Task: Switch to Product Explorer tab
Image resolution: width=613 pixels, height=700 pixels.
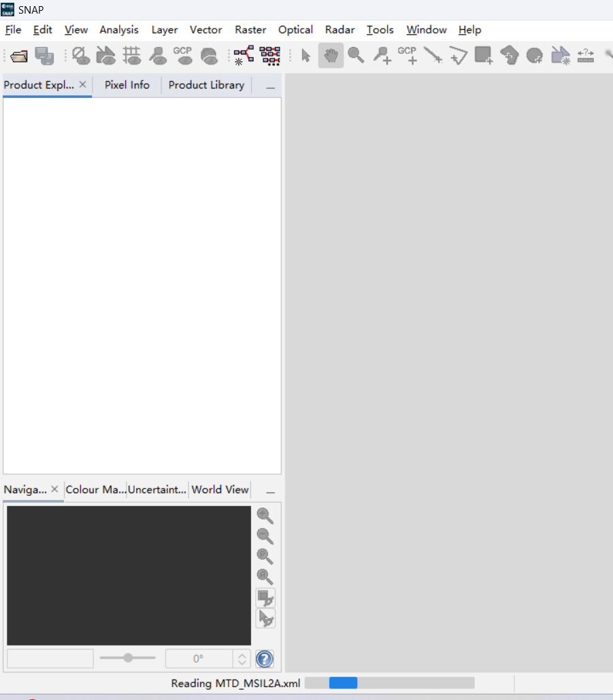Action: (39, 85)
